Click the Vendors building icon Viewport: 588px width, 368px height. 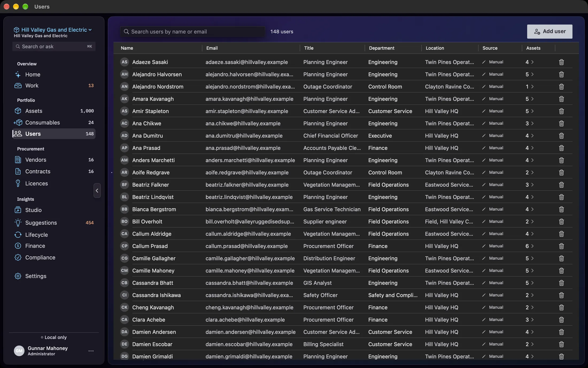[18, 160]
